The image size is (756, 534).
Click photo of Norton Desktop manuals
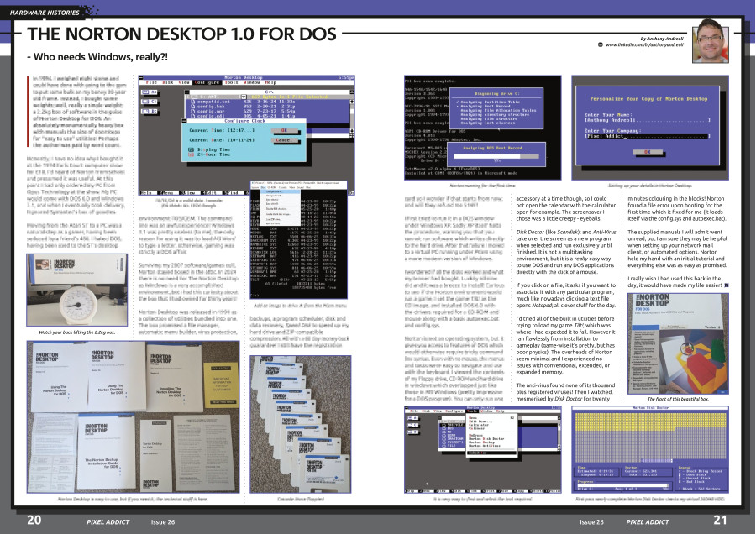(x=133, y=417)
